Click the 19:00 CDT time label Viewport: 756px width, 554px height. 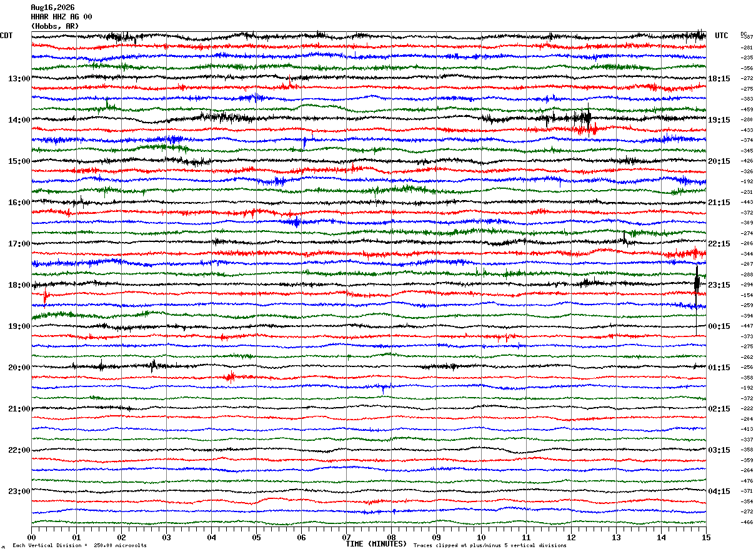click(x=19, y=326)
